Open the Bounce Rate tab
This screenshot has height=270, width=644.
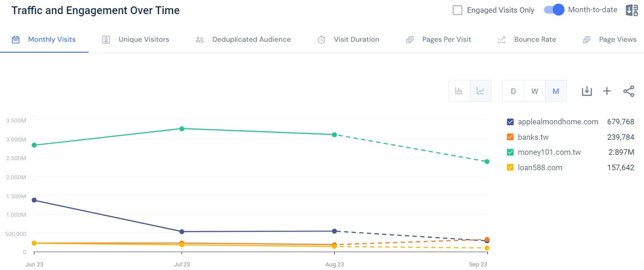pyautogui.click(x=535, y=39)
